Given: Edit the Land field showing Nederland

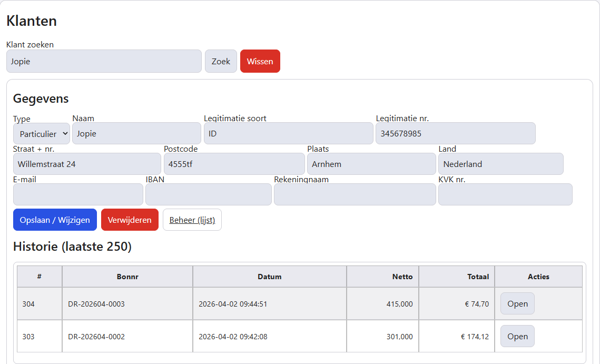Looking at the screenshot, I should [x=501, y=164].
